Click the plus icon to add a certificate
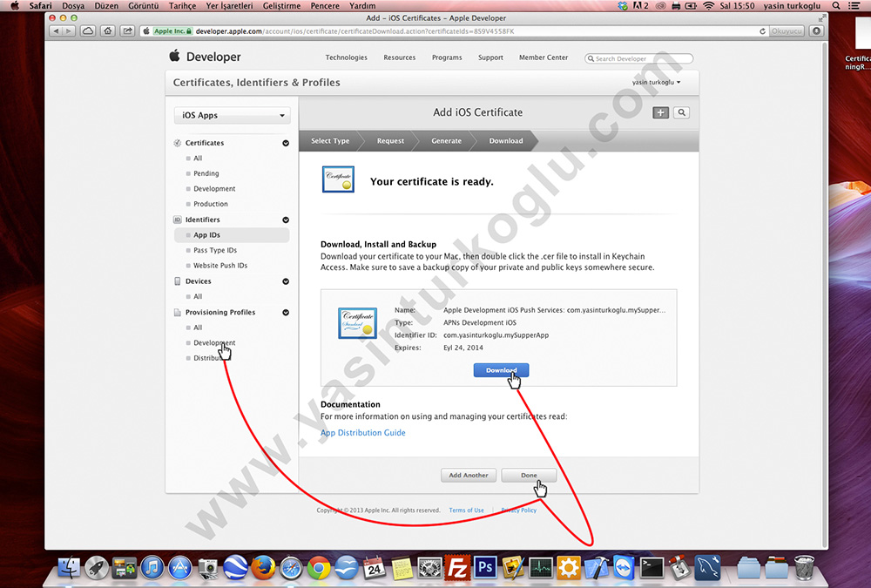Screen dimensions: 871x588 click(x=660, y=113)
